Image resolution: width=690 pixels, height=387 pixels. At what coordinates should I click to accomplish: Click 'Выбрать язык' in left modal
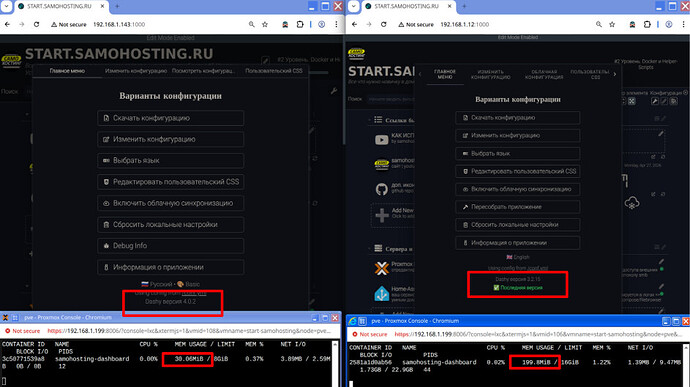[171, 161]
